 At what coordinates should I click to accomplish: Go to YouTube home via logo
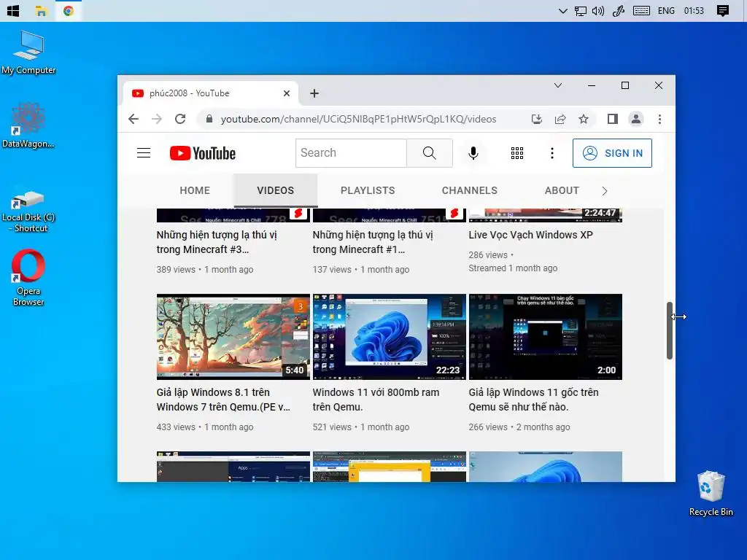click(203, 153)
